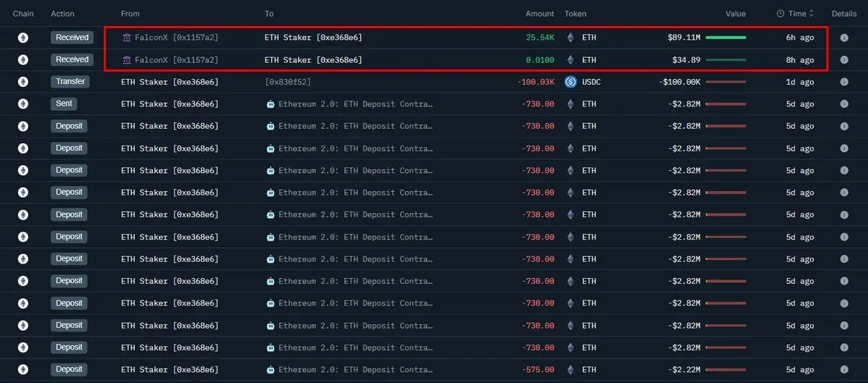Click ETH token icon in 575.00 Deposit row

pyautogui.click(x=570, y=370)
